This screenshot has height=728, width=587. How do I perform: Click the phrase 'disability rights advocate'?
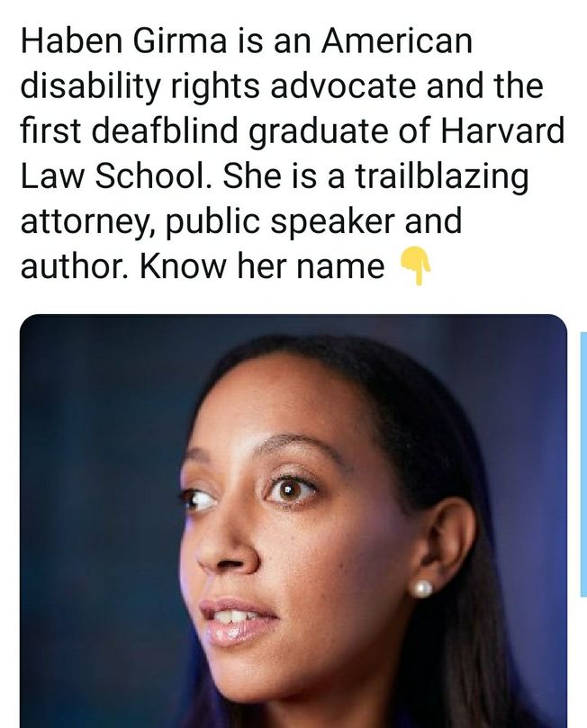click(x=218, y=86)
